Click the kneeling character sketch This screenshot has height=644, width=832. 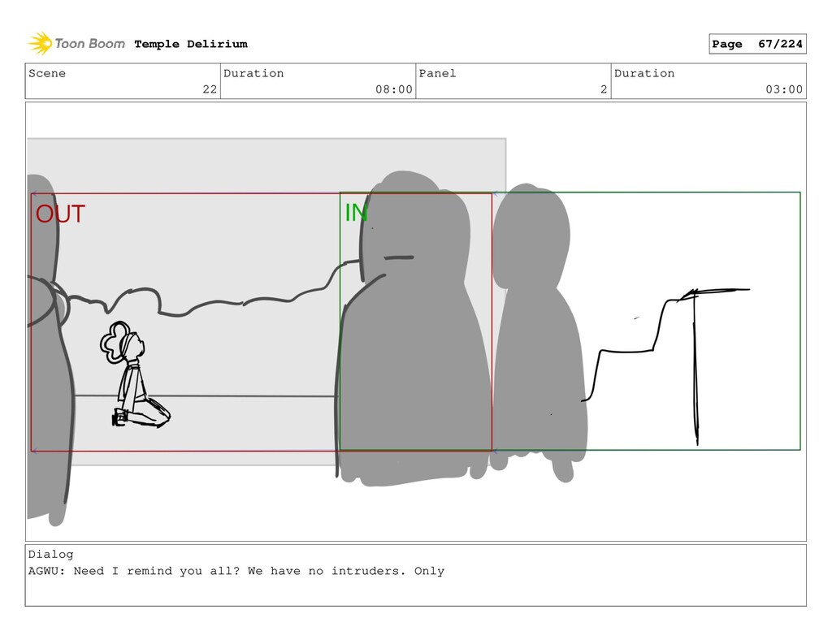click(136, 374)
